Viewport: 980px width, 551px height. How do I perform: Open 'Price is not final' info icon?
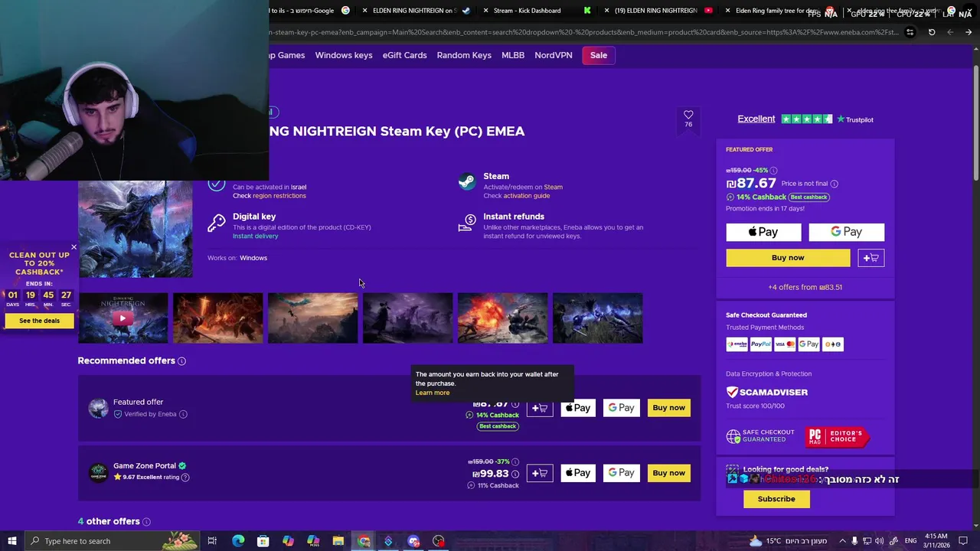coord(835,184)
